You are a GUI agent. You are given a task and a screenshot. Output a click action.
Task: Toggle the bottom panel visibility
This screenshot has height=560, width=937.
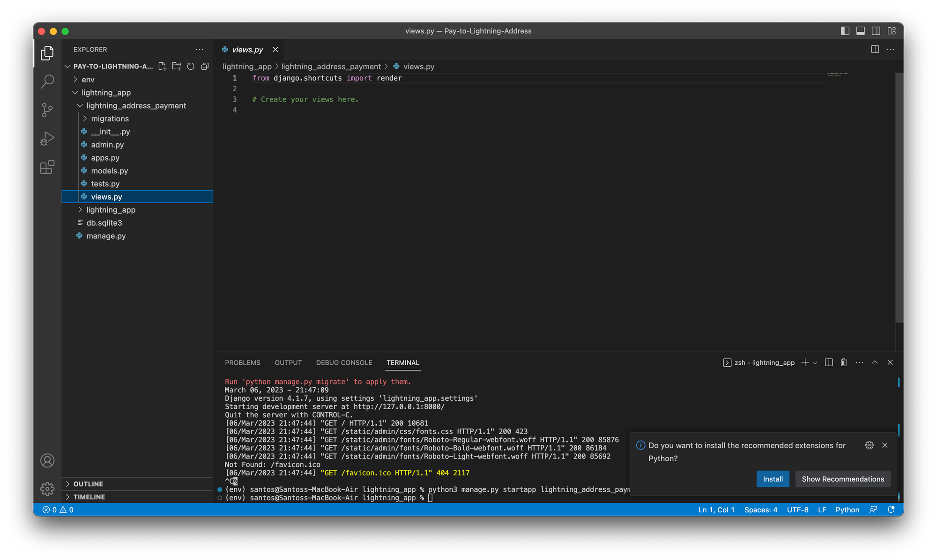tap(861, 31)
